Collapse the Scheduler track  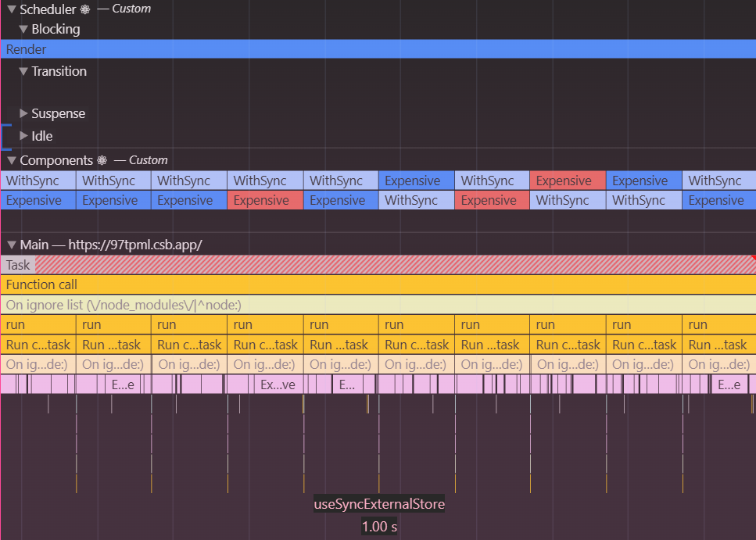(x=11, y=9)
